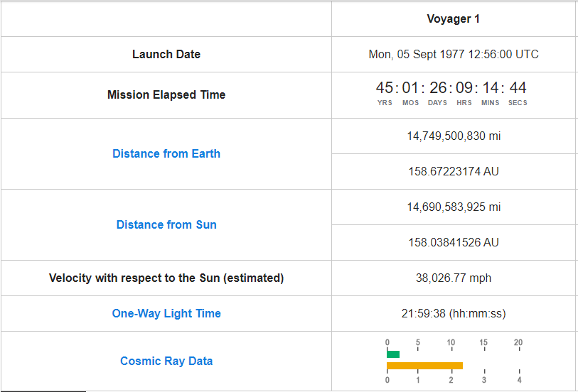Click the velocity value 38,026.77 mph
Screen dimensions: 578x392
pos(453,278)
